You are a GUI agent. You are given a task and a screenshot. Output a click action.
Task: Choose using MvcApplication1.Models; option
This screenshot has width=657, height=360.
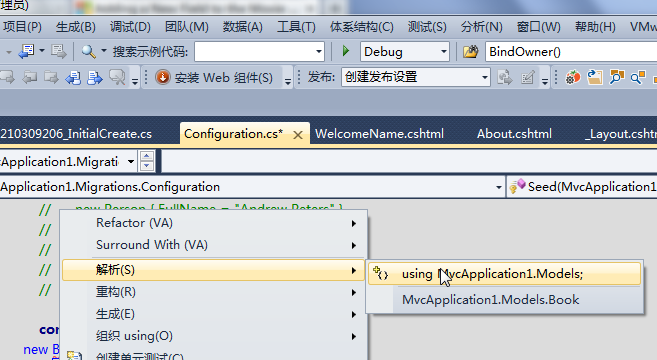(504, 274)
